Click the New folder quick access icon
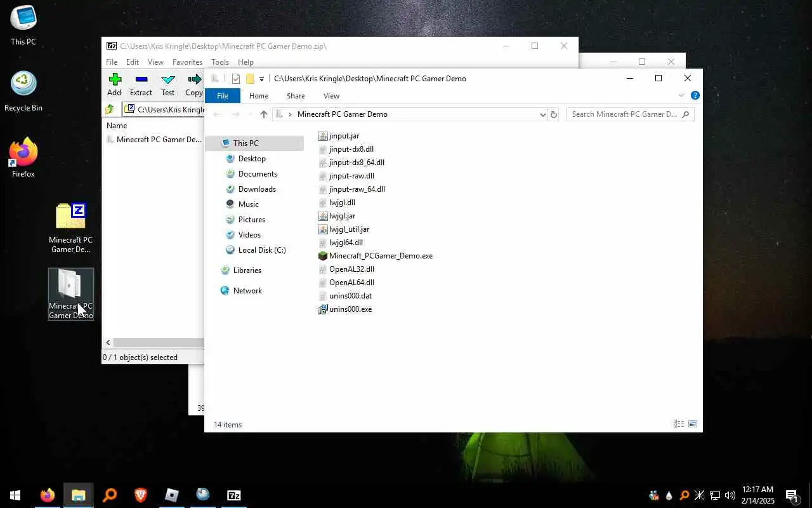 coord(250,79)
